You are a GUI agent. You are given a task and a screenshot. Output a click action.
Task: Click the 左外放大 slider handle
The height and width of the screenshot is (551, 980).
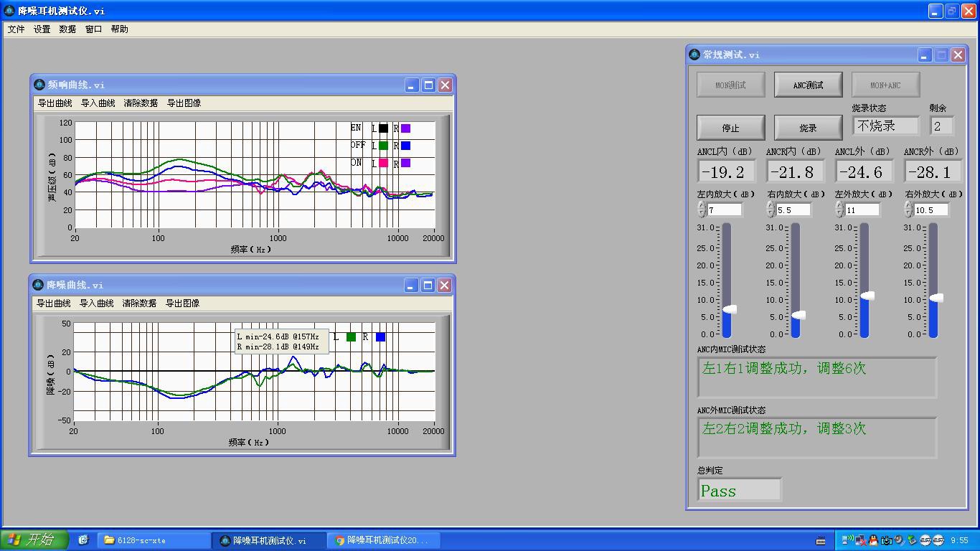[867, 296]
